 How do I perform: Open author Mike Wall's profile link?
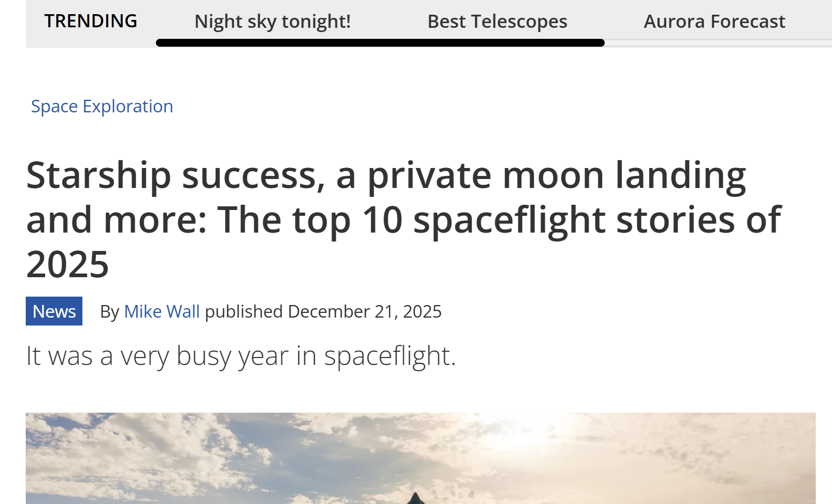click(162, 311)
